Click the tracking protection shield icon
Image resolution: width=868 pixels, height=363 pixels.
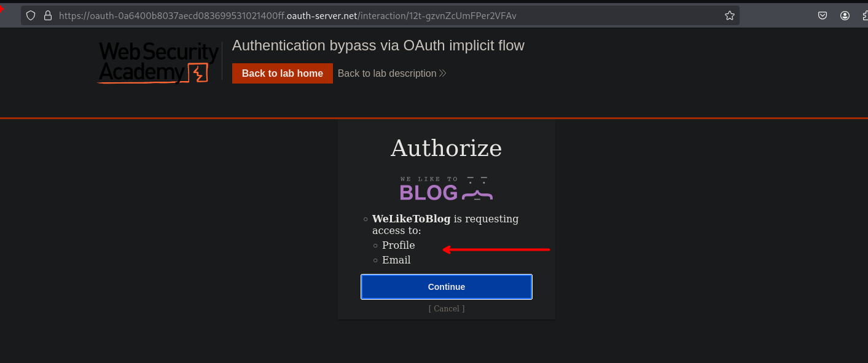31,15
